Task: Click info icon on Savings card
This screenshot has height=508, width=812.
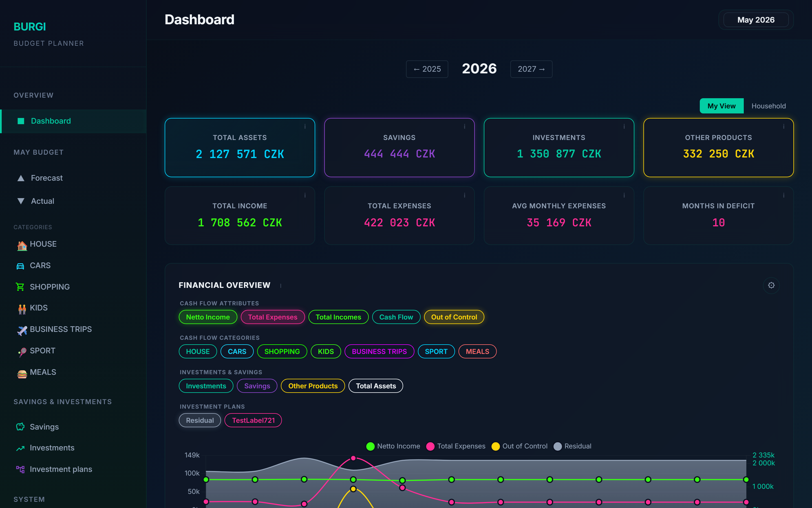Action: point(464,126)
